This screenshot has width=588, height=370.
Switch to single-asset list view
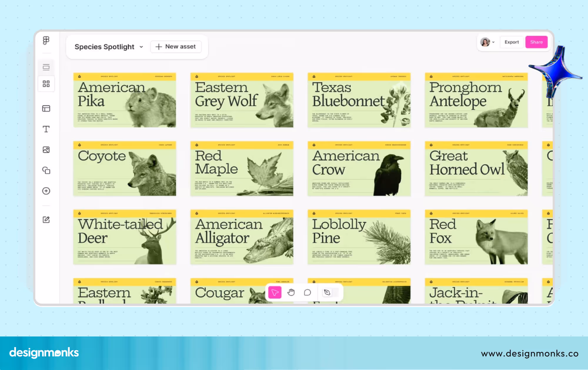pyautogui.click(x=46, y=67)
